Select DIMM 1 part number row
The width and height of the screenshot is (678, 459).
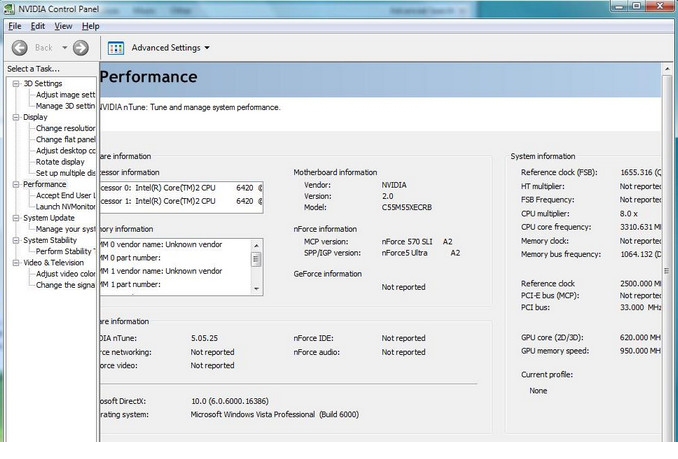pos(131,284)
